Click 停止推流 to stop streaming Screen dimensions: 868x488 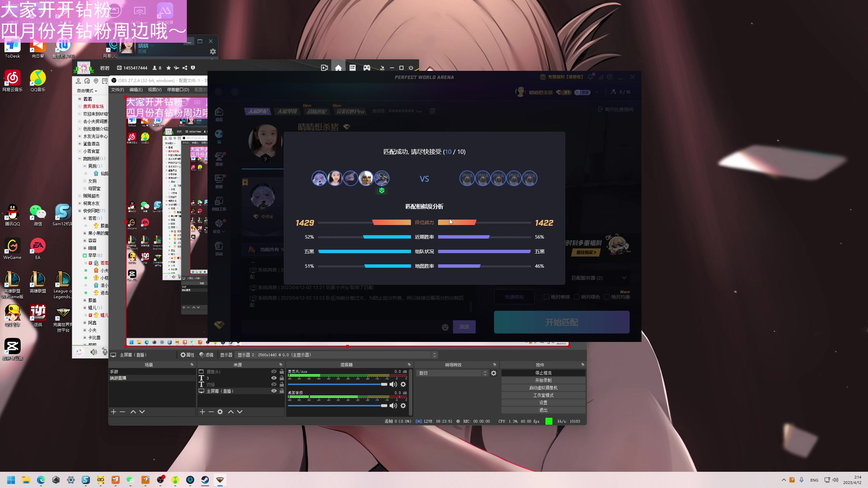coord(543,373)
